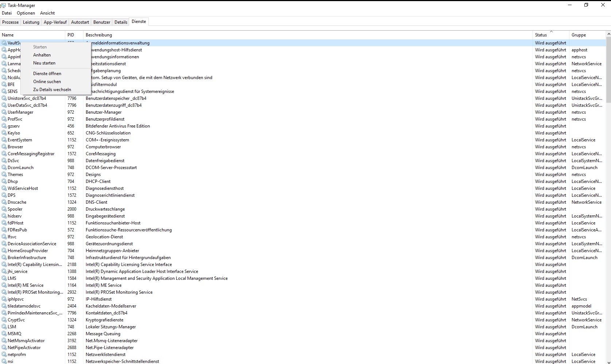Click description Bitdefender Antivirus Free Edition
This screenshot has width=611, height=364.
[118, 126]
